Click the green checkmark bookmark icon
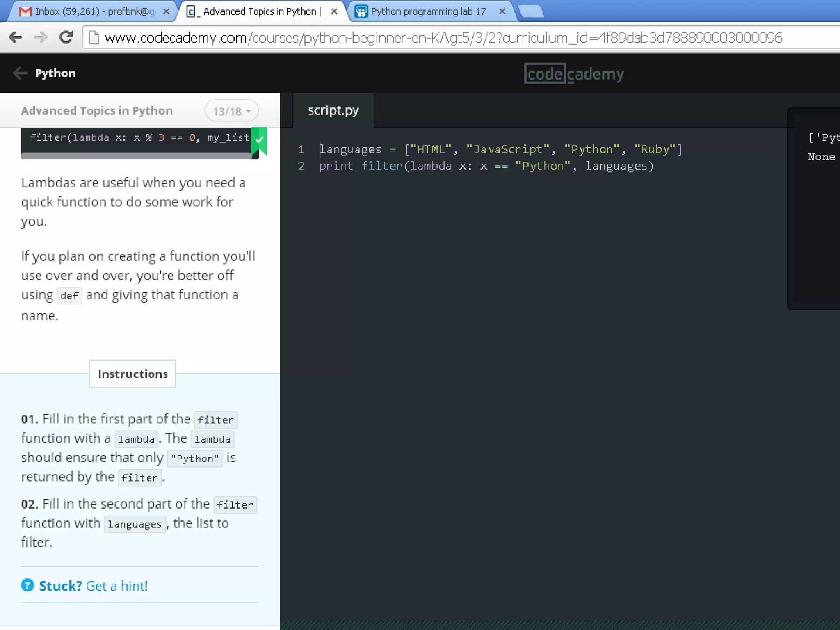The width and height of the screenshot is (840, 630). 259,140
